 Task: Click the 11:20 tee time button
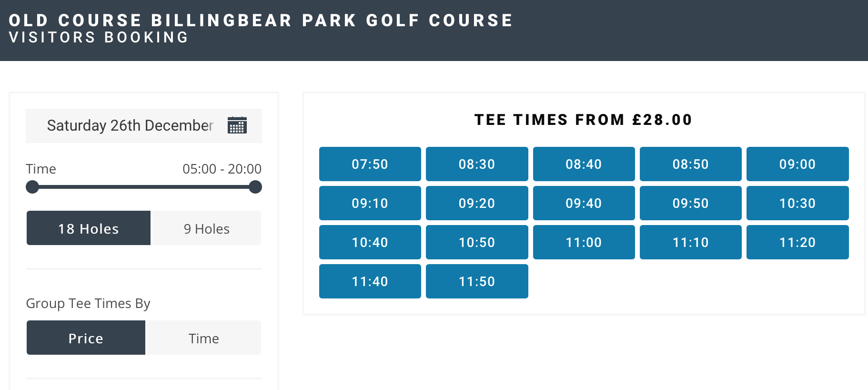click(797, 242)
